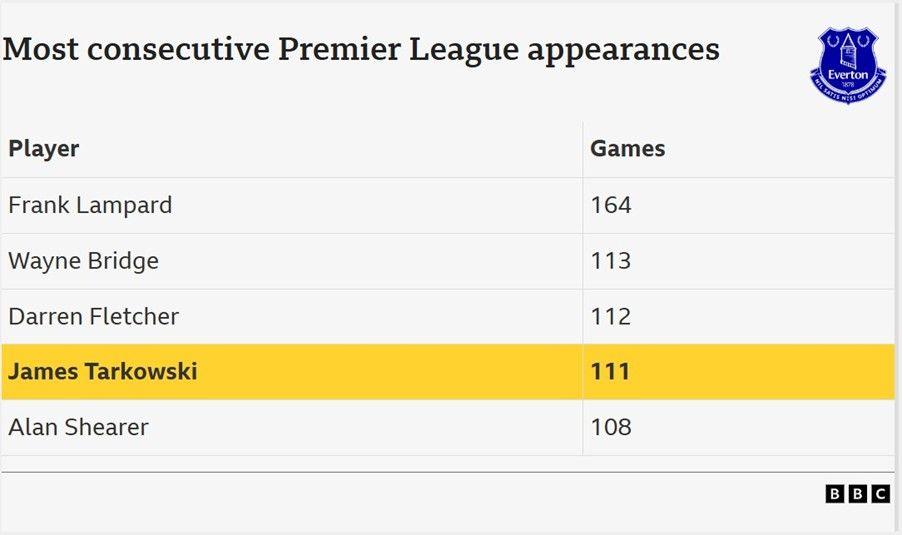Click the C block of BBC logo
The width and height of the screenshot is (902, 535).
(880, 493)
